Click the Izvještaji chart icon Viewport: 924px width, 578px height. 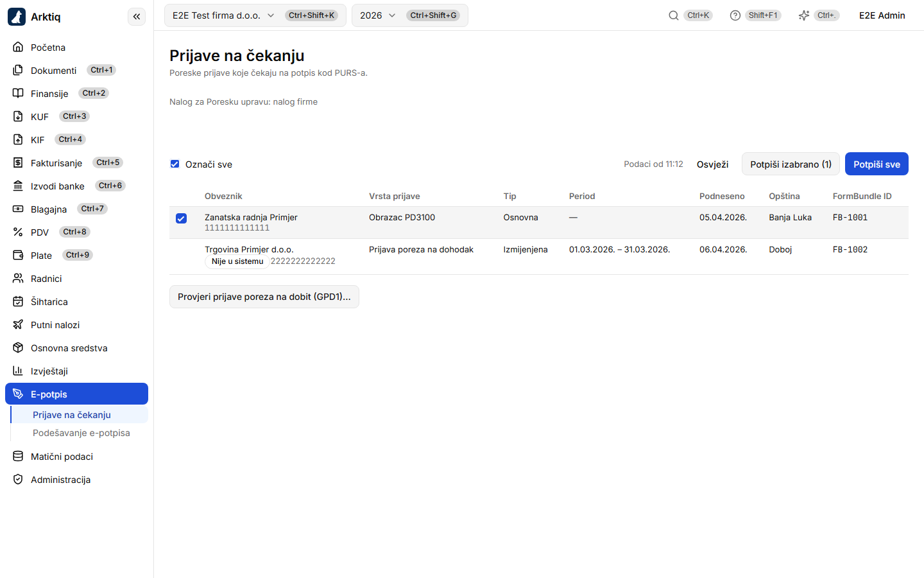(x=18, y=371)
